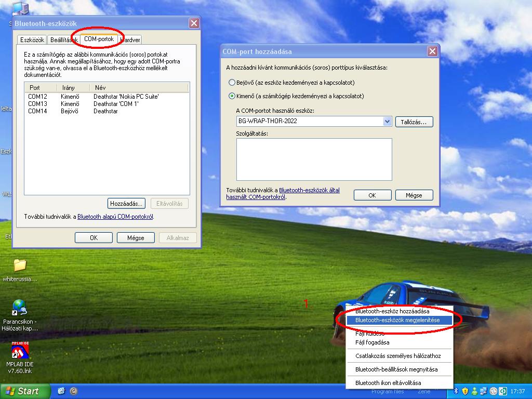532x399 pixels.
Task: Click the round update tray icon
Action: [x=494, y=391]
